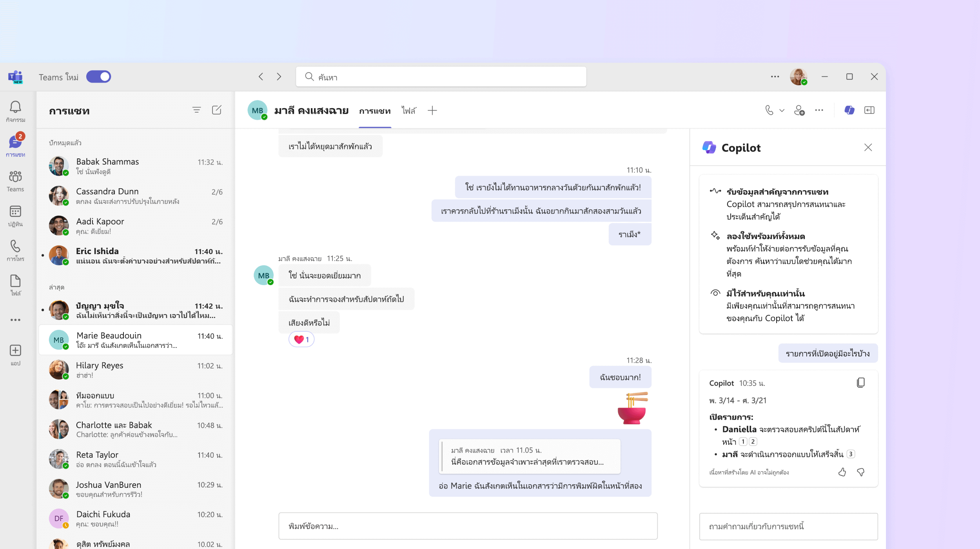Open the chat list filter icon
The height and width of the screenshot is (549, 980).
pos(197,110)
